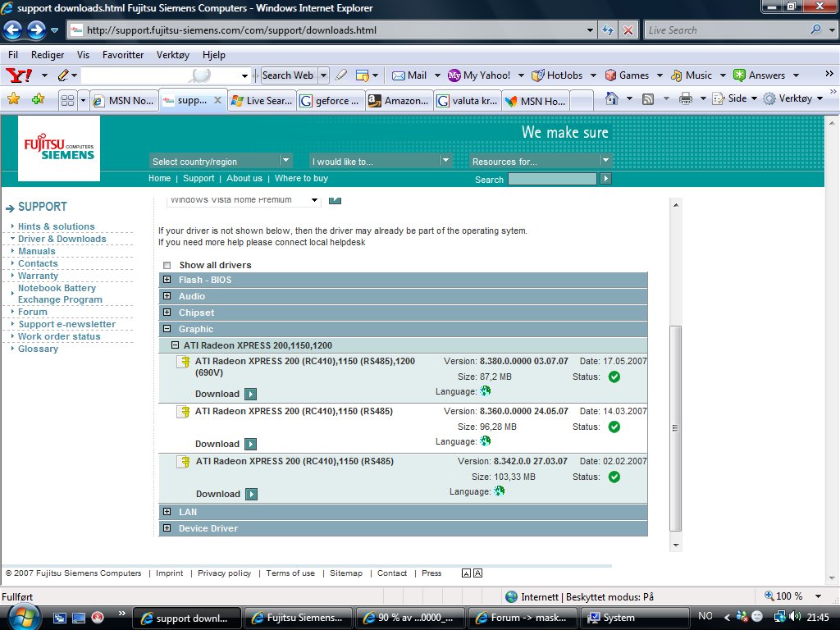Click download arrow for version 8.380.0.0000
This screenshot has height=630, width=840.
(x=250, y=395)
